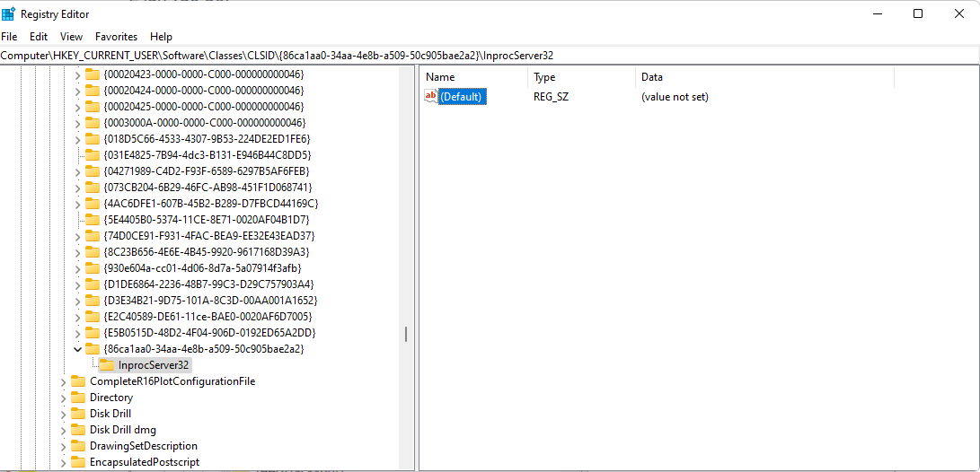Image resolution: width=980 pixels, height=472 pixels.
Task: Expand the {00020425-0000-0000-C000-000000000046} key
Action: point(77,108)
